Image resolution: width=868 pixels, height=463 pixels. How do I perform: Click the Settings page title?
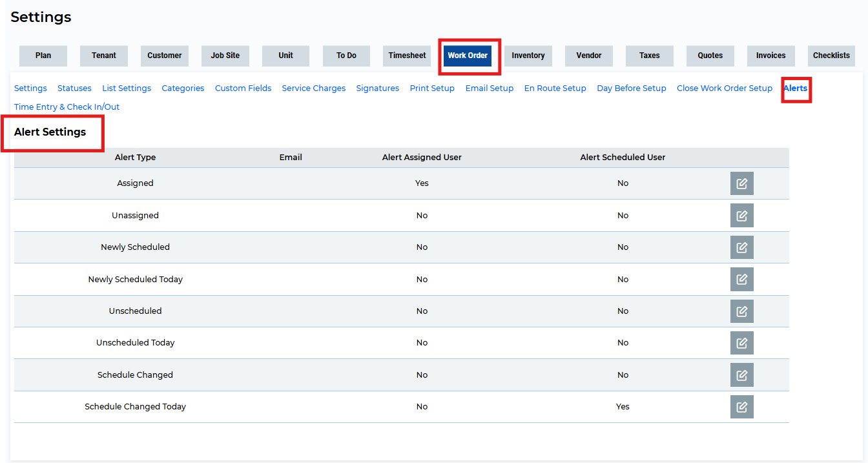point(41,17)
